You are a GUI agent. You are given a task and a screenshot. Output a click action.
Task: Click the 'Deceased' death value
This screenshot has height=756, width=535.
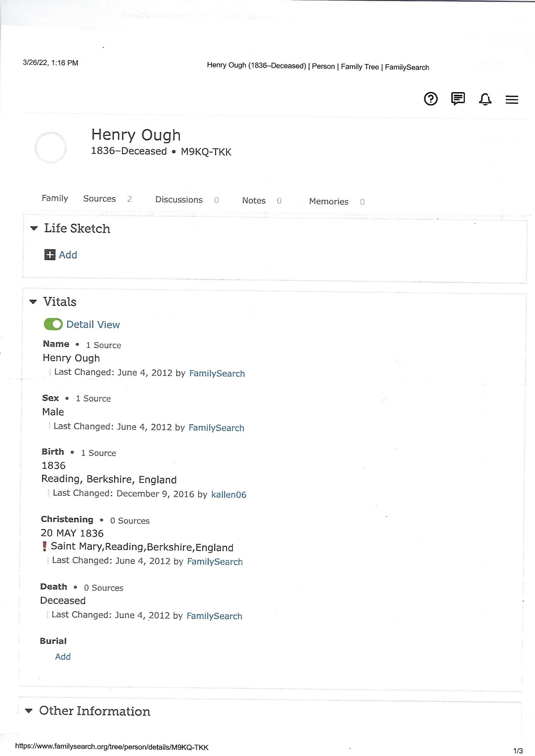tap(63, 600)
